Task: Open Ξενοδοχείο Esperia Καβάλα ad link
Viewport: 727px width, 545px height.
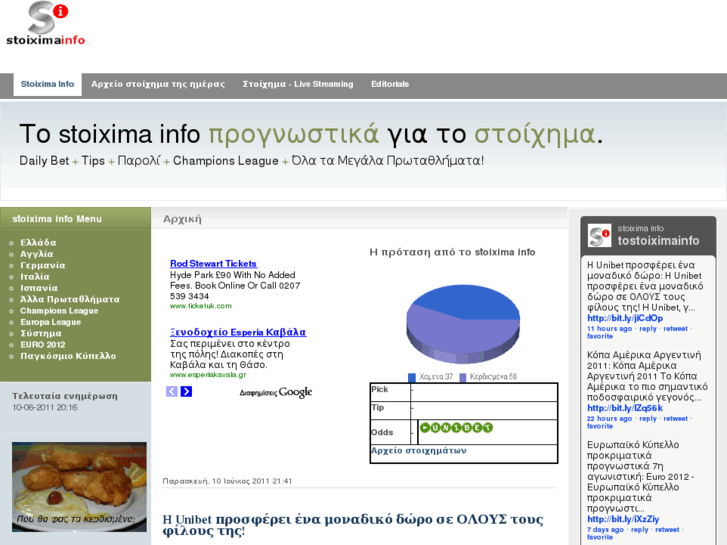Action: point(238,332)
